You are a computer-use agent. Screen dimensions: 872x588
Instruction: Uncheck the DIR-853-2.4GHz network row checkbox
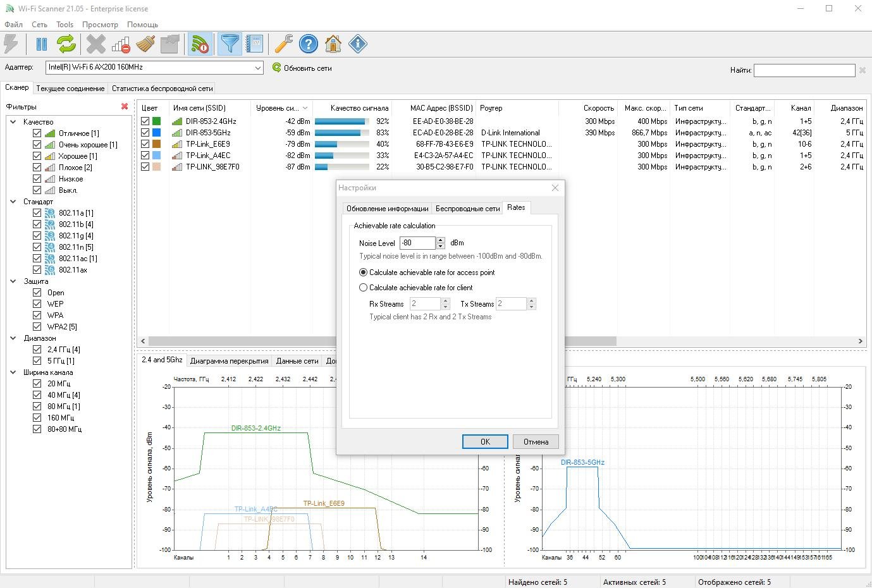click(x=145, y=121)
